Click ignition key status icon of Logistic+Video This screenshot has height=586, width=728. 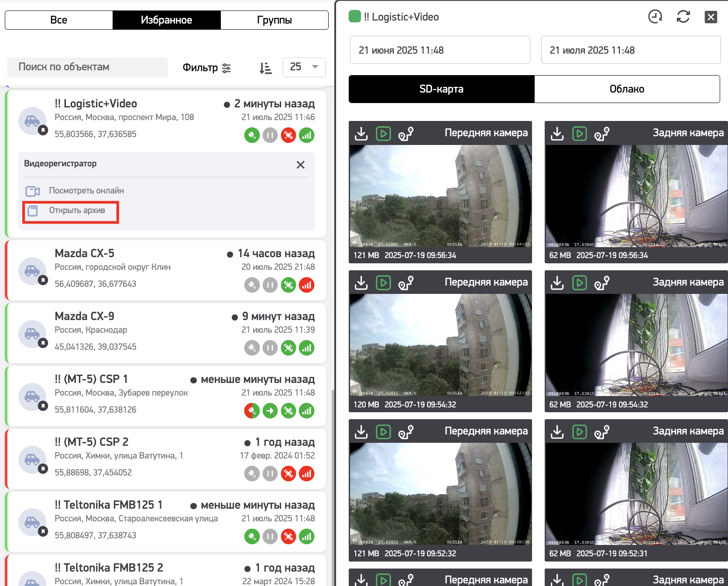tap(252, 135)
